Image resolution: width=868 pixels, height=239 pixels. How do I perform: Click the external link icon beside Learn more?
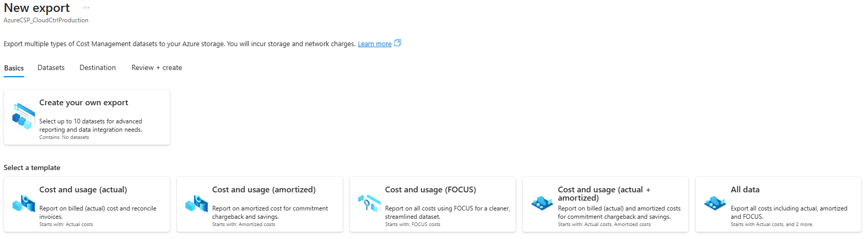tap(398, 43)
